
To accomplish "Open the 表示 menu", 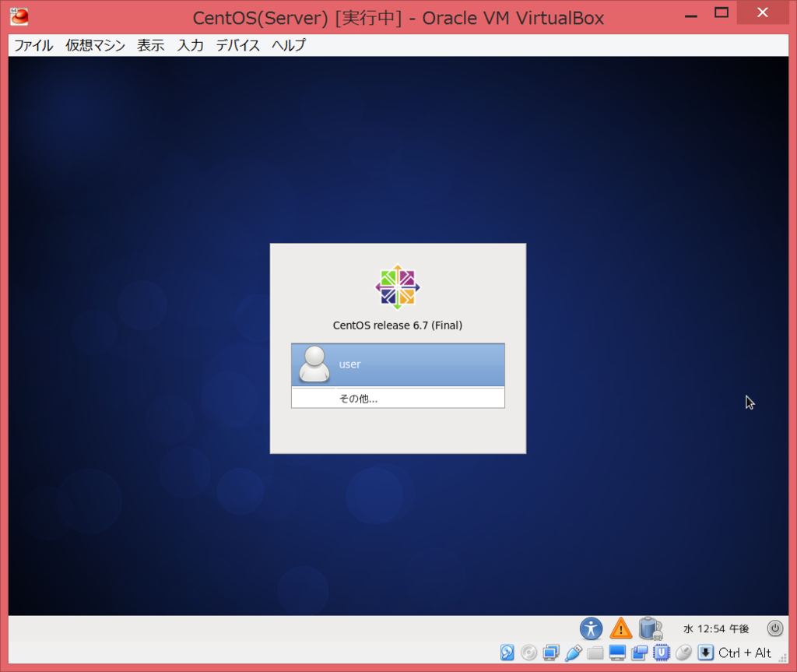I will [150, 45].
